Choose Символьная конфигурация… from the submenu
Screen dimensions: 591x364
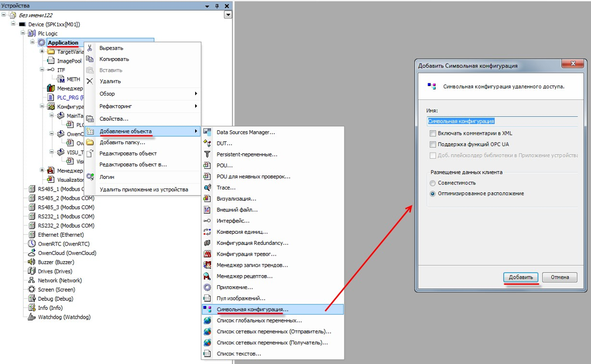tap(252, 309)
